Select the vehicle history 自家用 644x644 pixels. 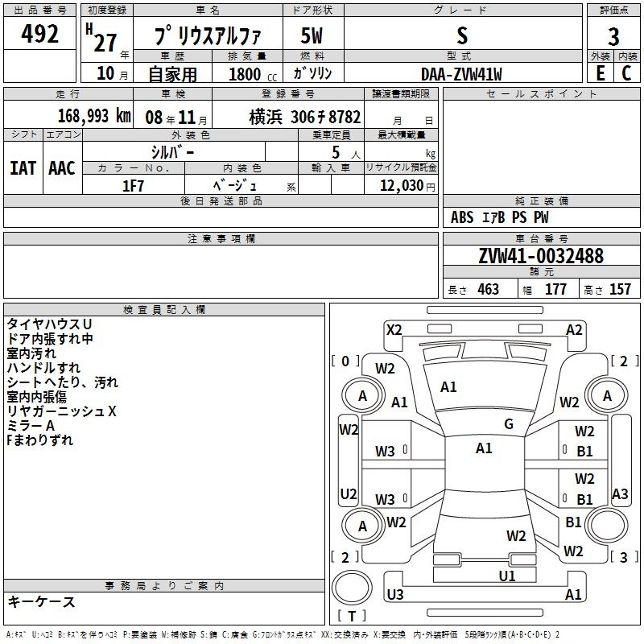(172, 74)
